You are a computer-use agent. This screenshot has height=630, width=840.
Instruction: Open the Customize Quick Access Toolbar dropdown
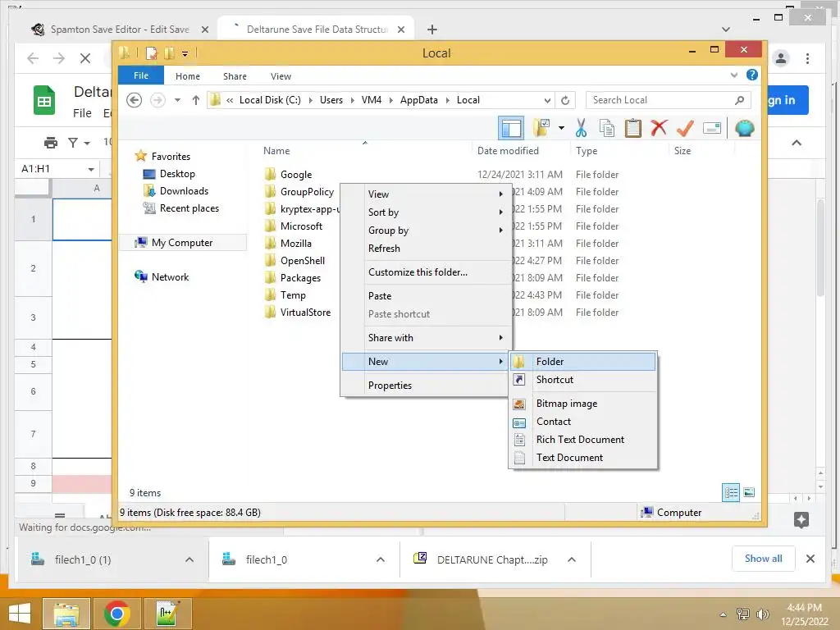185,53
